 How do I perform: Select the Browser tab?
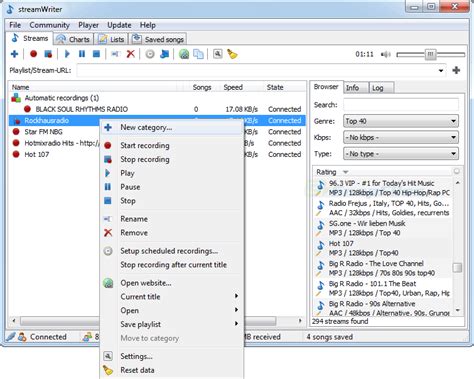tap(326, 87)
